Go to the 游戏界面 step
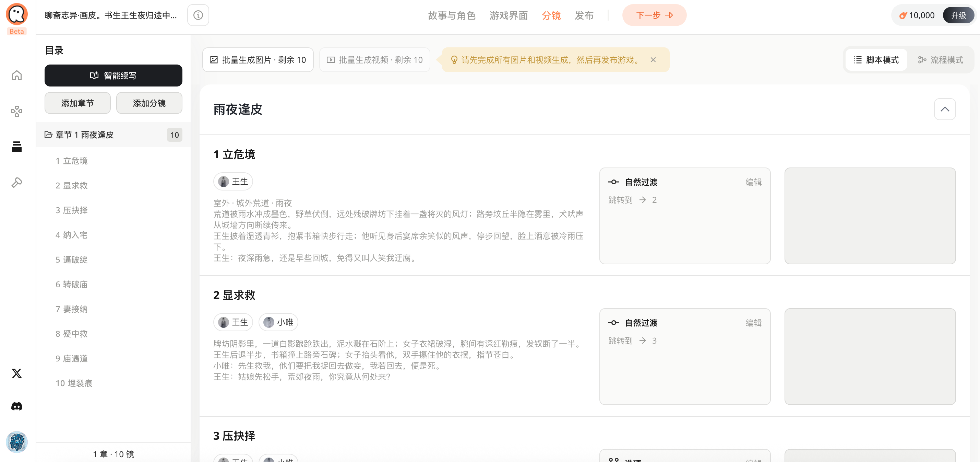The height and width of the screenshot is (462, 980). coord(509,15)
